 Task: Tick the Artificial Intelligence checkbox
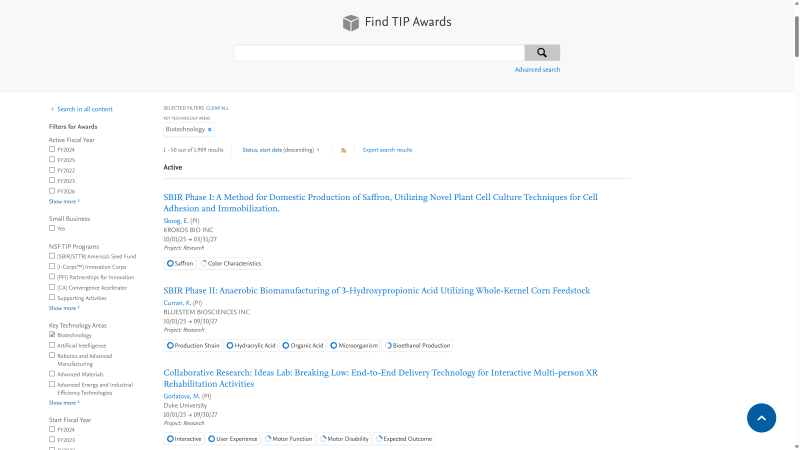(x=52, y=345)
